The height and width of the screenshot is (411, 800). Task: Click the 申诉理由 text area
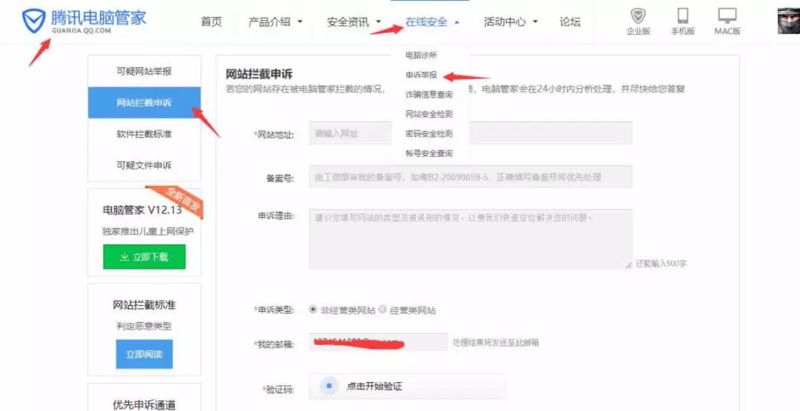click(470, 239)
